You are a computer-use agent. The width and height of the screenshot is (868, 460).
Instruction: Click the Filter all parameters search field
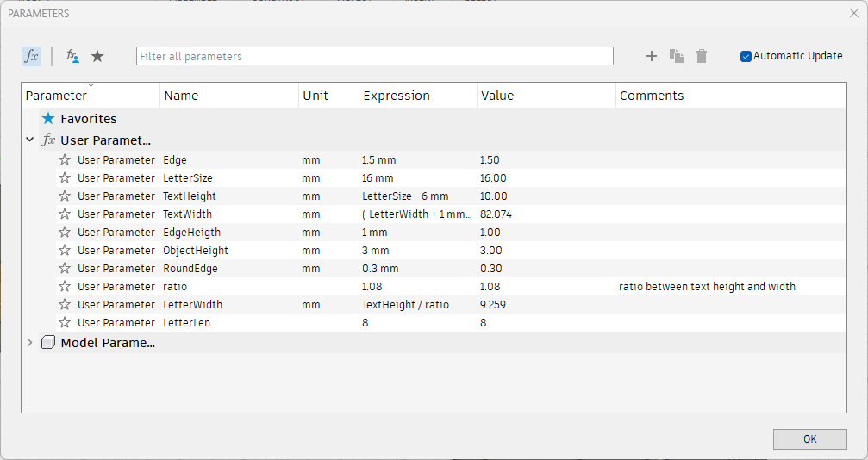pyautogui.click(x=374, y=56)
